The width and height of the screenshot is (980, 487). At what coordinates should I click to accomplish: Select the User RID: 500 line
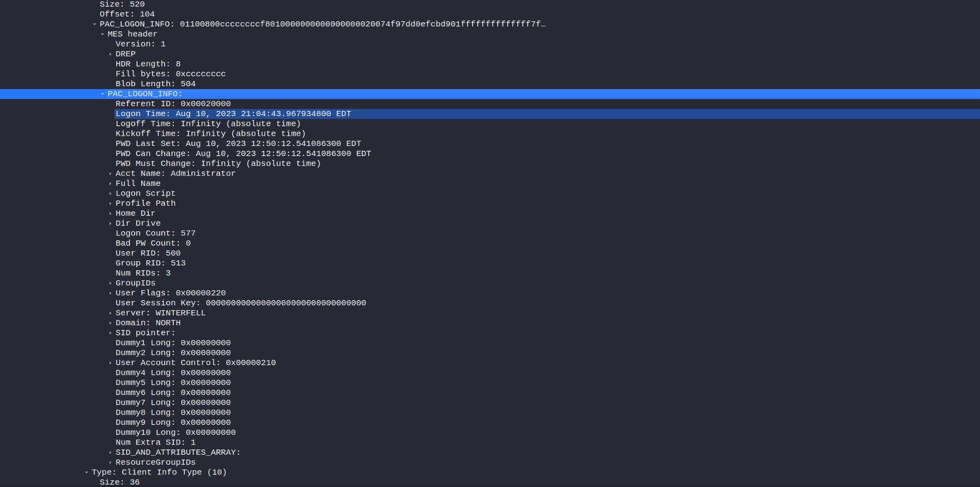point(148,253)
